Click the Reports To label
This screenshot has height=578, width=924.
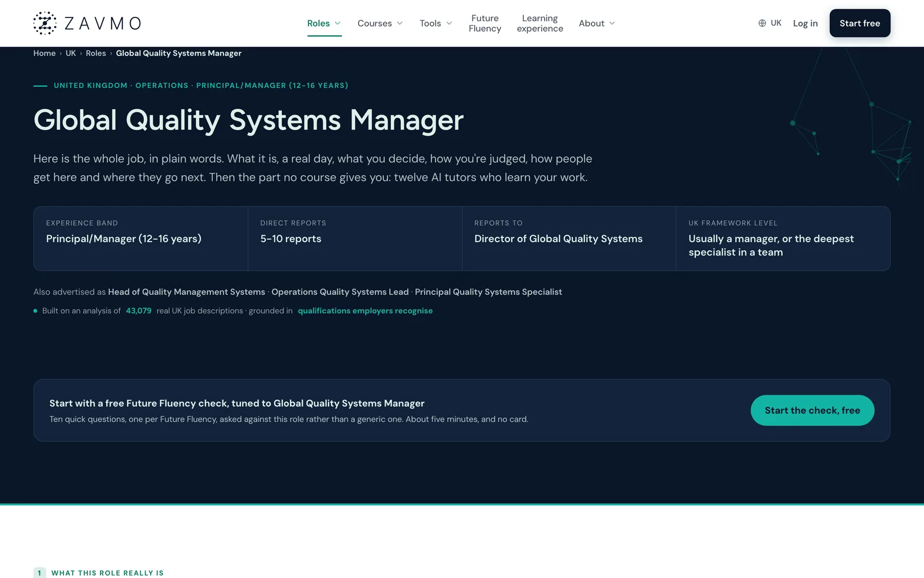498,223
